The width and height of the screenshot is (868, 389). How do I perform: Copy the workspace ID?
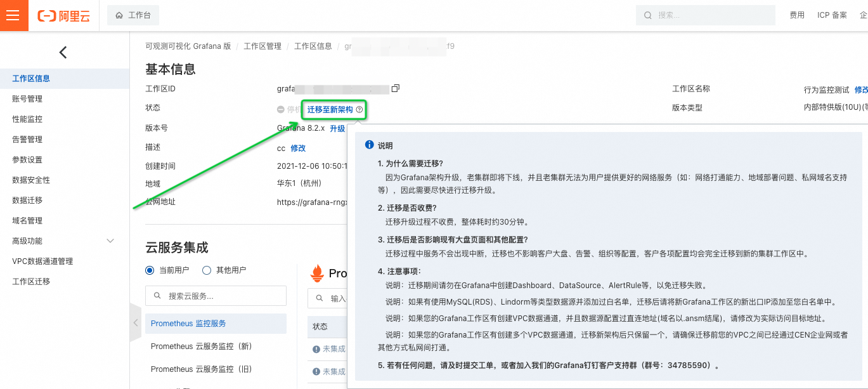[396, 88]
